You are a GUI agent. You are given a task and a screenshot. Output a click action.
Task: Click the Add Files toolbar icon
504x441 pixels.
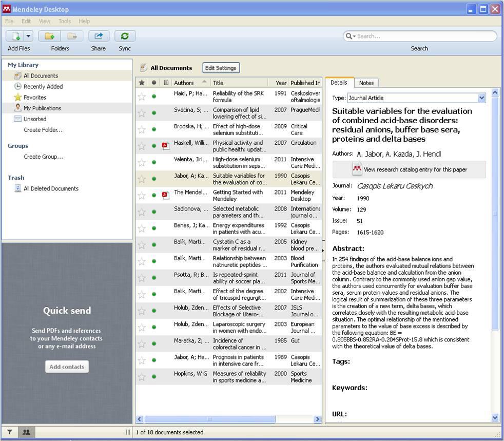pyautogui.click(x=15, y=36)
